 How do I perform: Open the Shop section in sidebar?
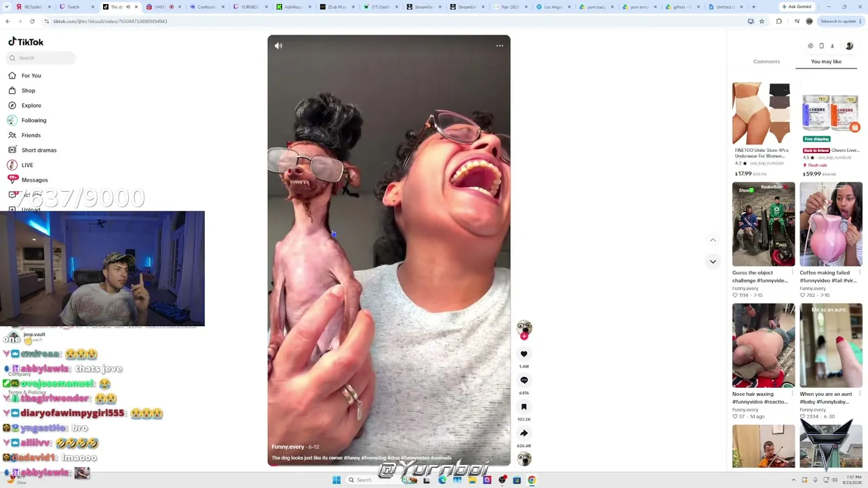click(28, 91)
